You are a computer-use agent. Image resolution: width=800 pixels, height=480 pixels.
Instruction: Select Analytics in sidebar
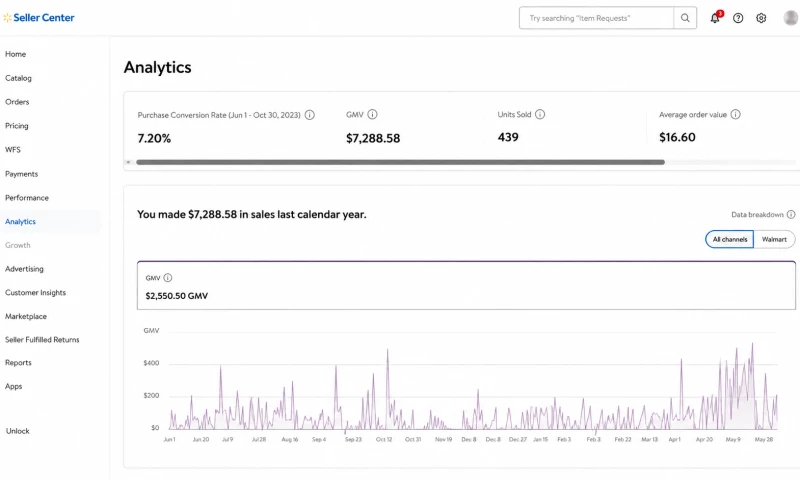point(20,221)
